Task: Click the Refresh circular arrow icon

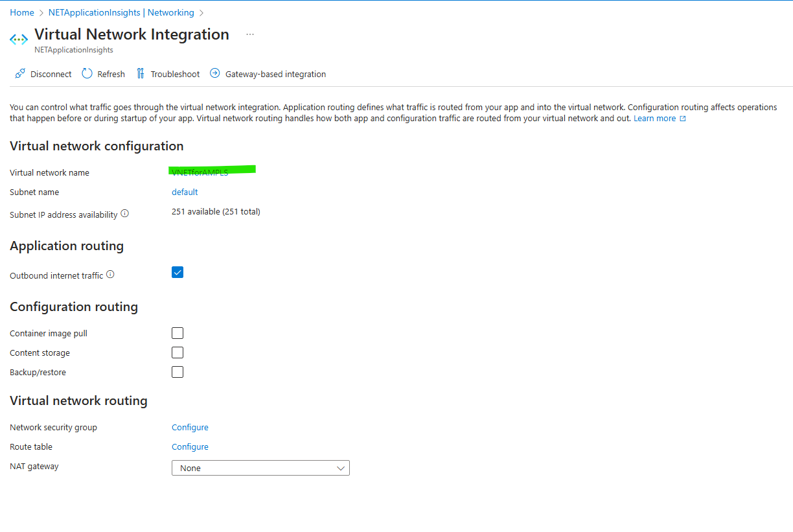Action: click(87, 74)
